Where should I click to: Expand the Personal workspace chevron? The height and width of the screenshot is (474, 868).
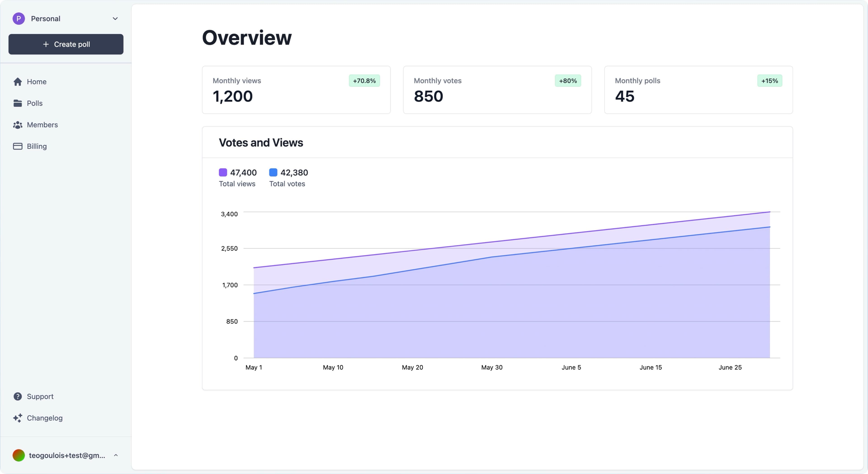[x=115, y=19]
